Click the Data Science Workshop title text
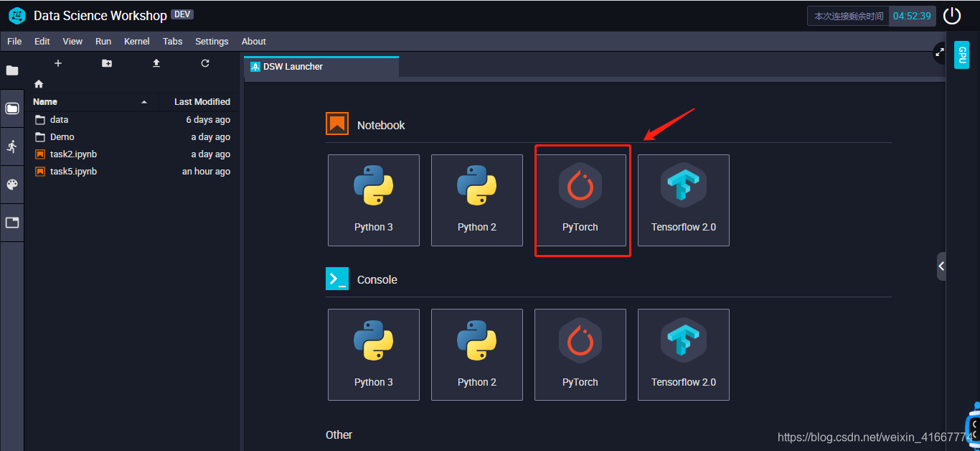Viewport: 980px width, 451px height. [100, 15]
